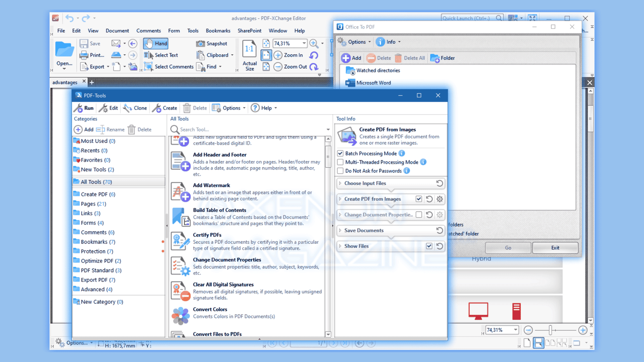Click Rename in the Categories panel
644x362 pixels.
point(110,130)
